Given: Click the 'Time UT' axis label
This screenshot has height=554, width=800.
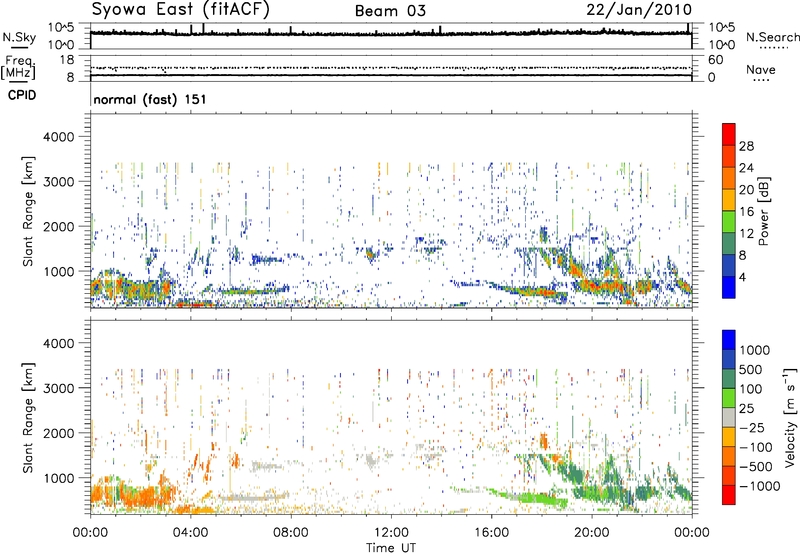Looking at the screenshot, I should [391, 548].
